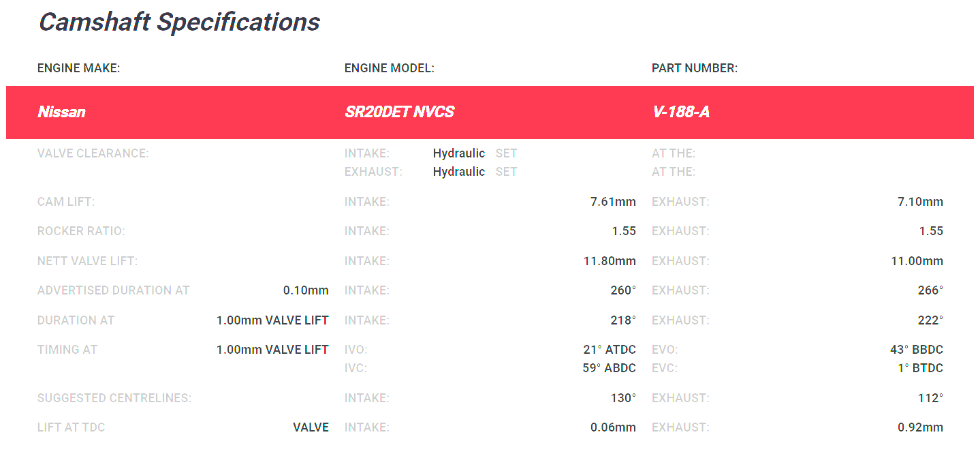Screen dimensions: 980x454
Task: Click the intake lift at TDC 0.06mm
Action: pos(612,427)
